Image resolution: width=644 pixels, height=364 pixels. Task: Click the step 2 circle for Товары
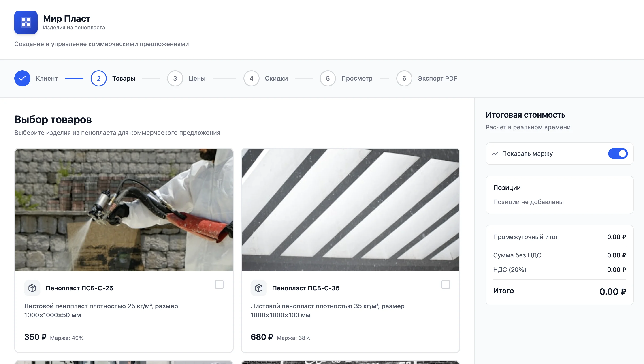click(x=98, y=78)
